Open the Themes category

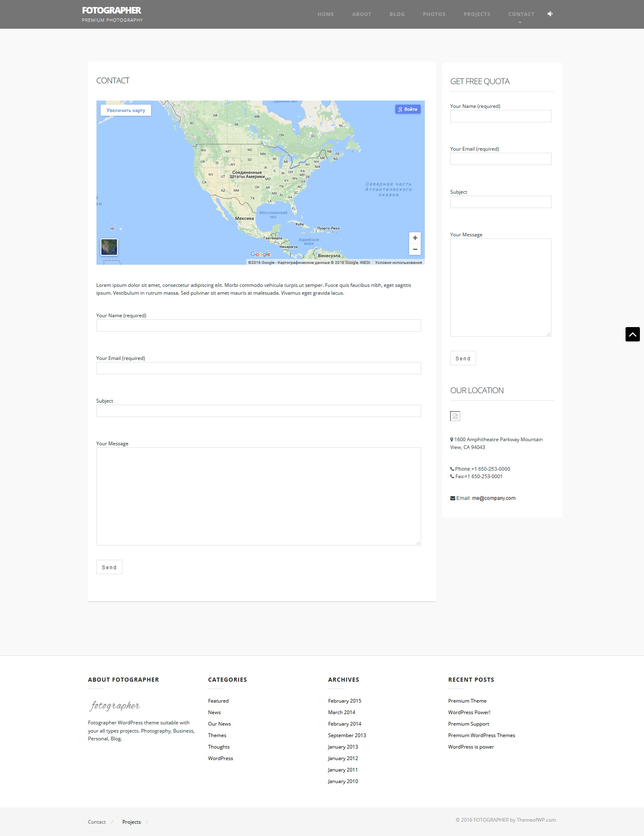point(217,735)
